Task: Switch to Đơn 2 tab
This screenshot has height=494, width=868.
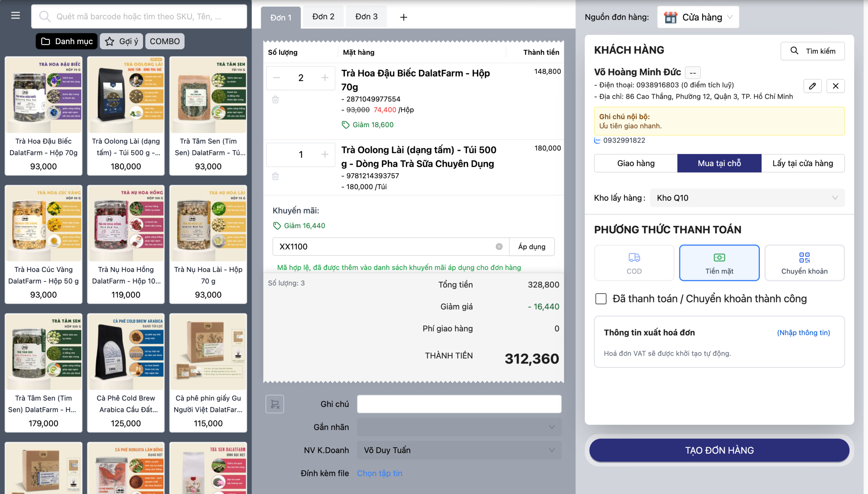Action: click(323, 17)
